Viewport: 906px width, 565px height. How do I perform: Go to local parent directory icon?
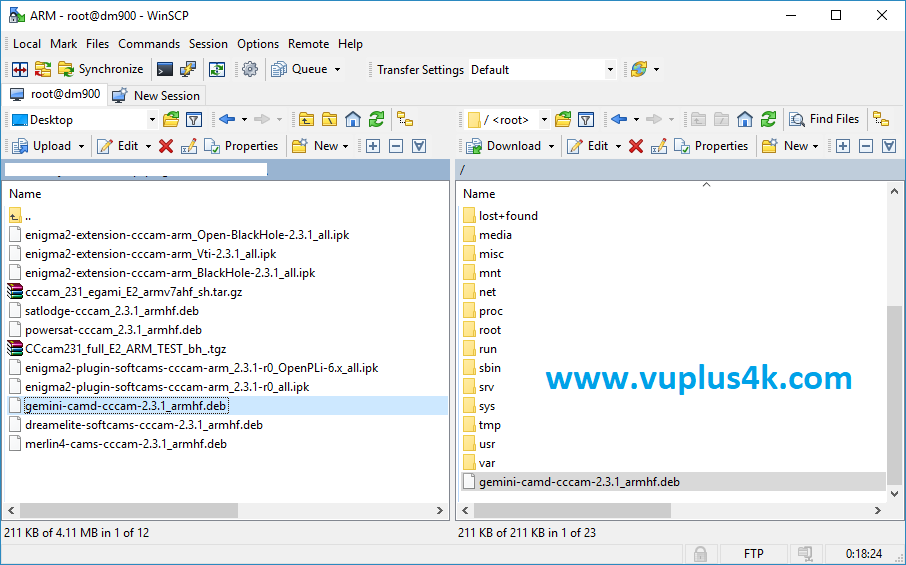click(306, 120)
